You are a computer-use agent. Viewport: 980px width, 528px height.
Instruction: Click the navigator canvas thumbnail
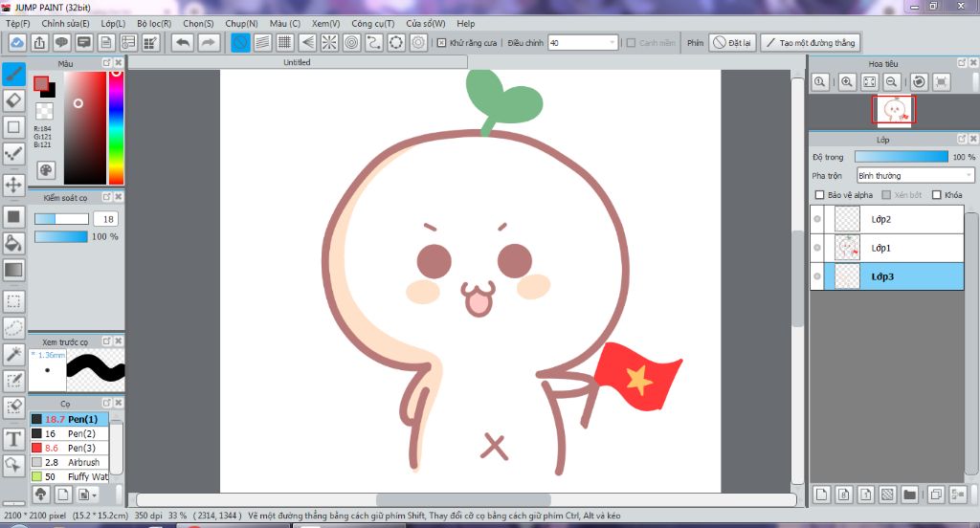(894, 110)
